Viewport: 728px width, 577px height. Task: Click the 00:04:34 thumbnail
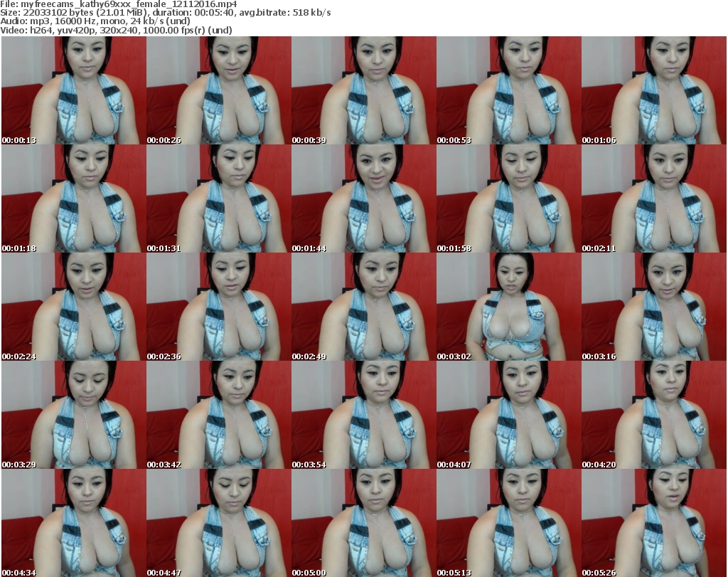point(73,523)
